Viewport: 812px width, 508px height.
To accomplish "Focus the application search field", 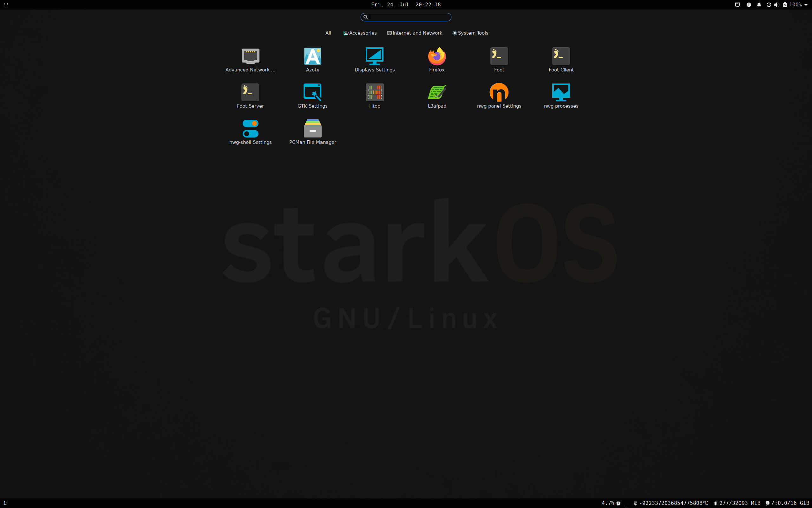I will pyautogui.click(x=406, y=17).
